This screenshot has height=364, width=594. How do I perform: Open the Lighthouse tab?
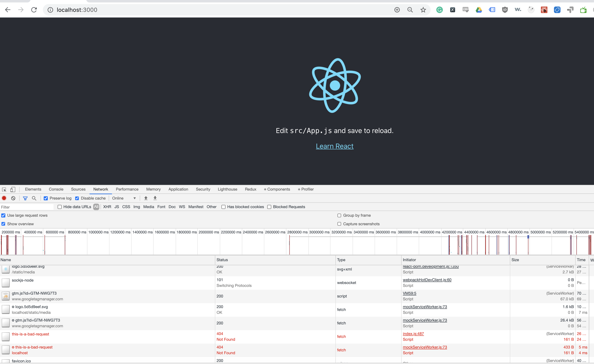227,189
